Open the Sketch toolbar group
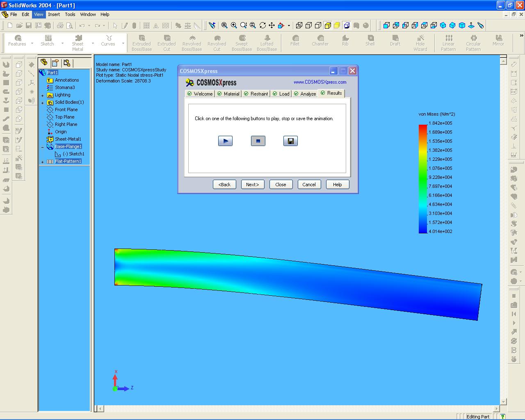This screenshot has width=525, height=420. click(47, 40)
